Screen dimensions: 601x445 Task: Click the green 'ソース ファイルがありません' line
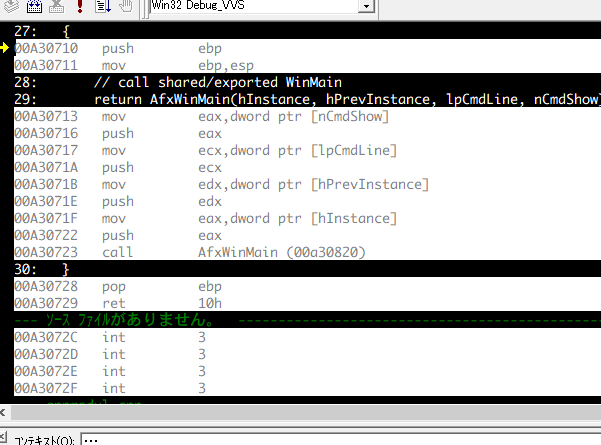tap(307, 320)
